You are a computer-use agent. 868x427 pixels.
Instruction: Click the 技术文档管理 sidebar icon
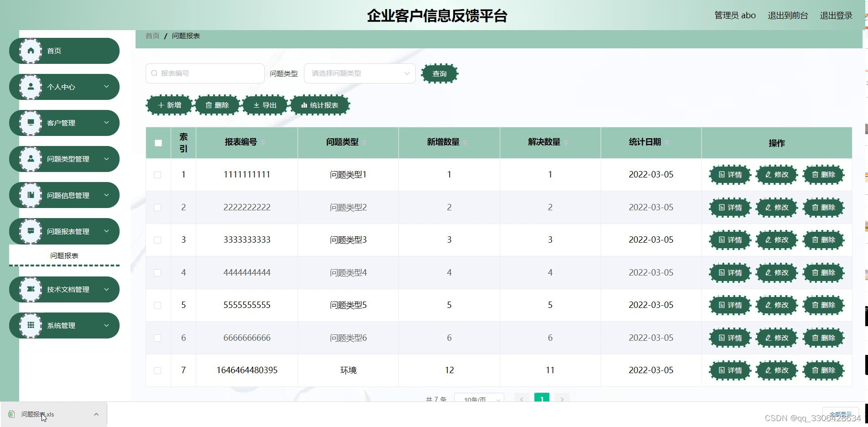[31, 289]
